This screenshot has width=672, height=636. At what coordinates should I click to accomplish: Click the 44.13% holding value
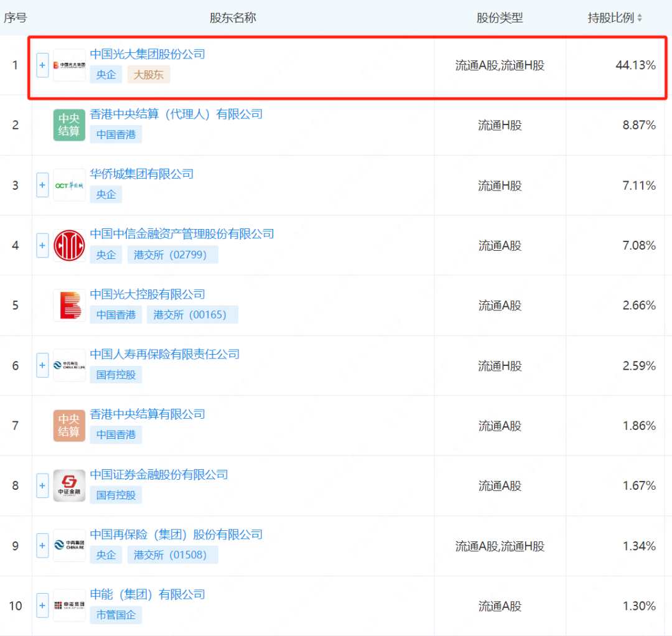[635, 65]
